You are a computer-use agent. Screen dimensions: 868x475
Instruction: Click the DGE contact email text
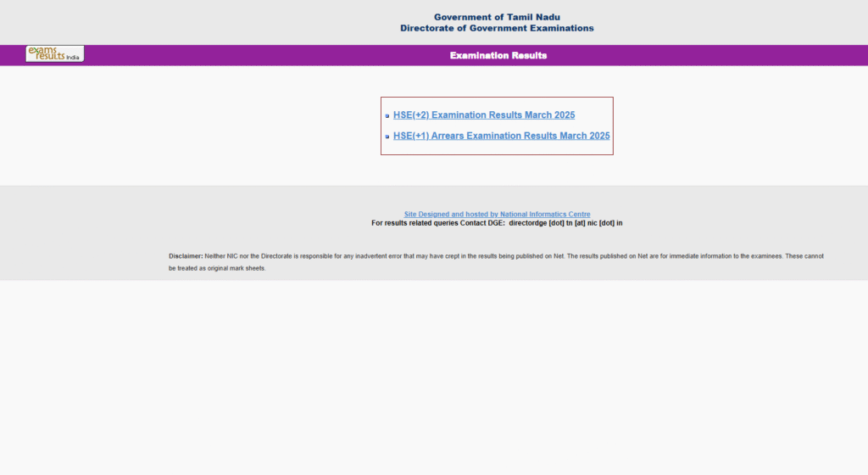[565, 223]
